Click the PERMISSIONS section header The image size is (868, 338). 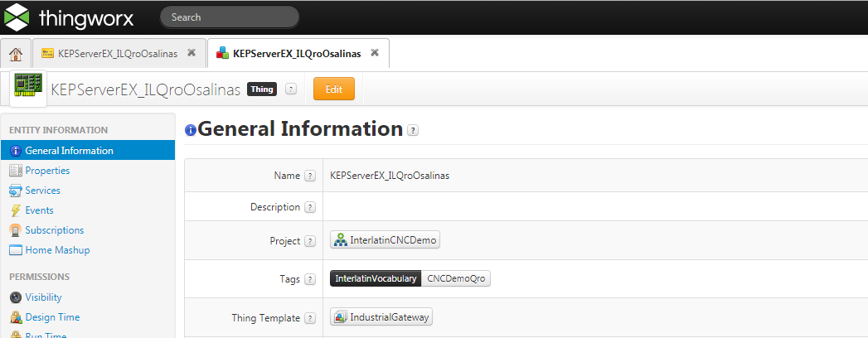click(39, 277)
